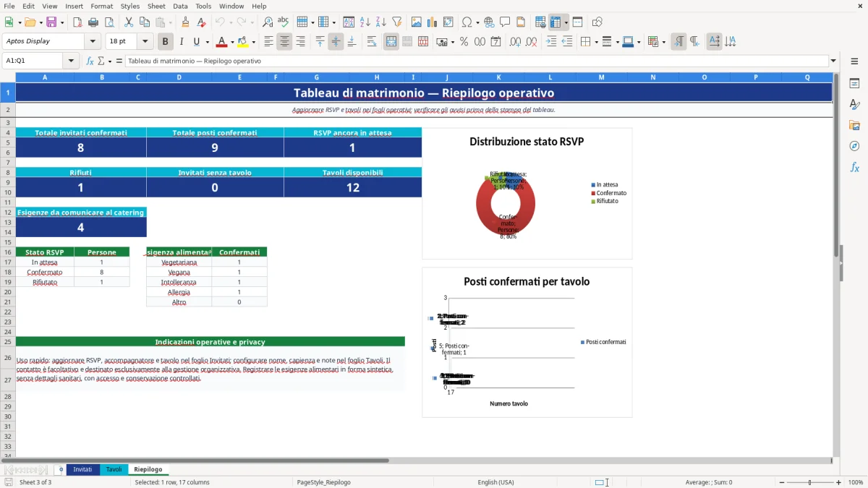Viewport: 868px width, 488px height.
Task: Run the spelling check
Action: (284, 22)
